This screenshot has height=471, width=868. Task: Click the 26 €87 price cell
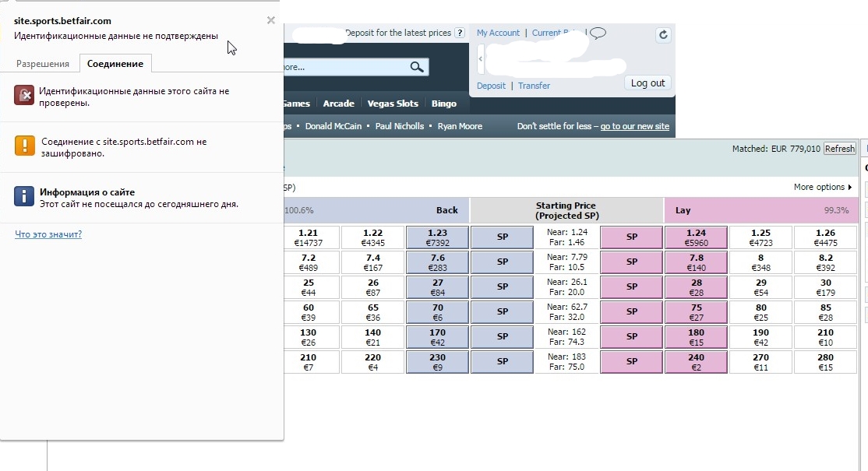[x=372, y=287]
